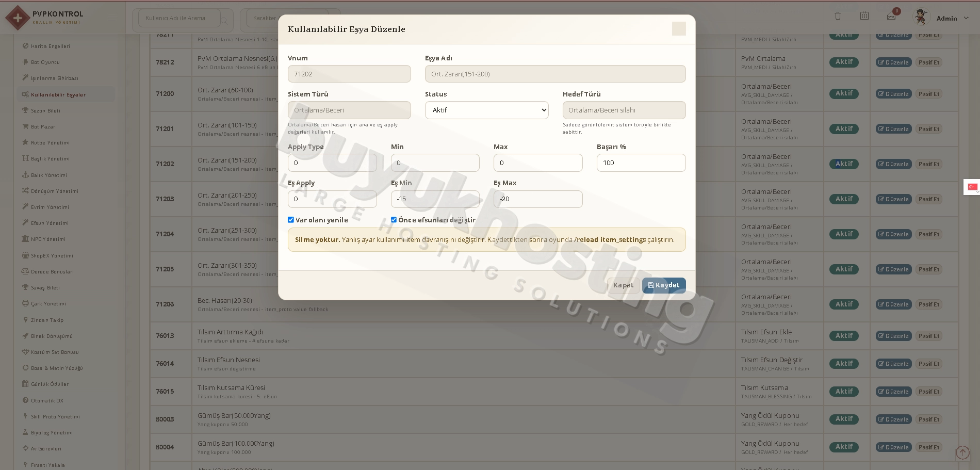This screenshot has height=470, width=980.
Task: Click the Eş Max field showing -20
Action: pyautogui.click(x=538, y=199)
